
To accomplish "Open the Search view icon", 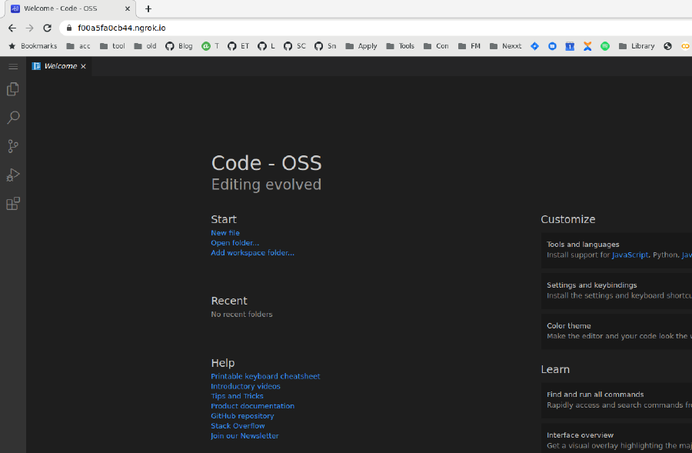I will 13,118.
